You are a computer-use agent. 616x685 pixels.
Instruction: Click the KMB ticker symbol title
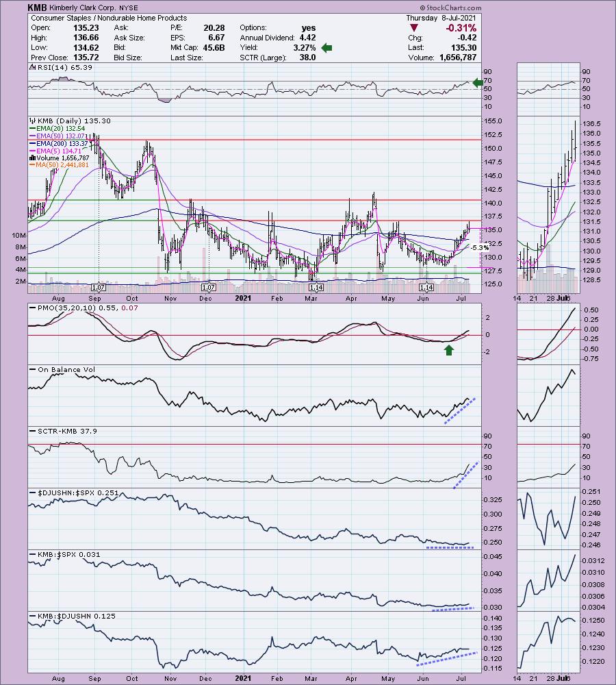[37, 8]
